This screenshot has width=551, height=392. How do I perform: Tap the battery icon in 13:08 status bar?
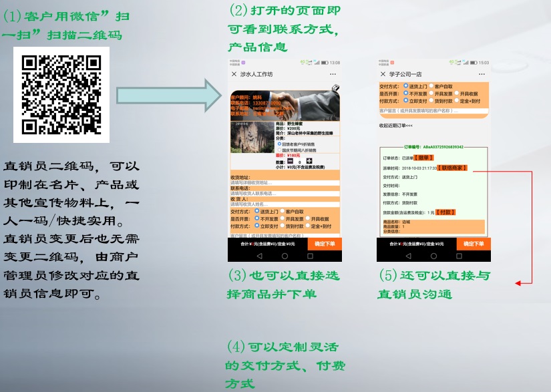[325, 63]
